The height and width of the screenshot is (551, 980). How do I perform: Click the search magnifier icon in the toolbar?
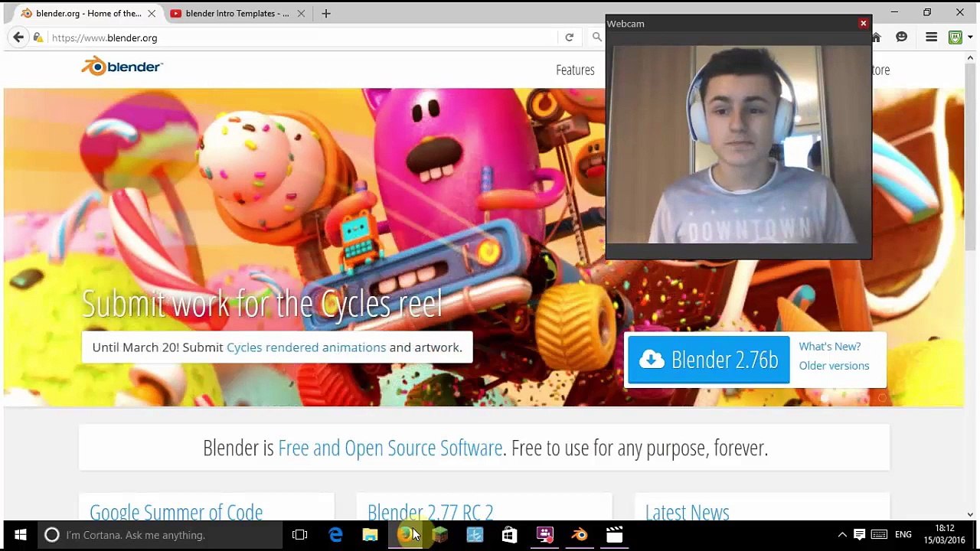click(596, 37)
